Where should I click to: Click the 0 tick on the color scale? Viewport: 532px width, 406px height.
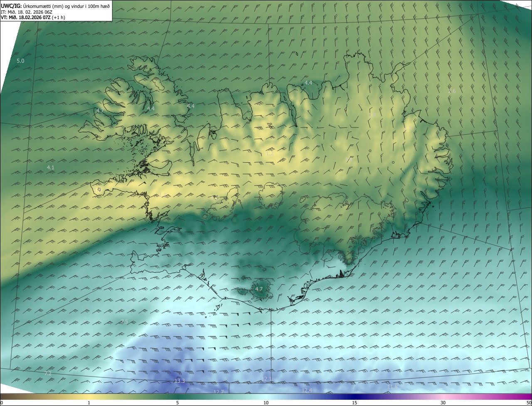tap(2, 403)
